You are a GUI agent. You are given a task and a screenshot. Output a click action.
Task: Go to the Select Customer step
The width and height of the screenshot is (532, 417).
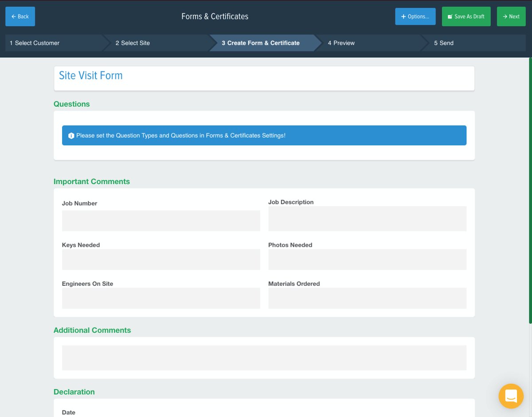(35, 43)
